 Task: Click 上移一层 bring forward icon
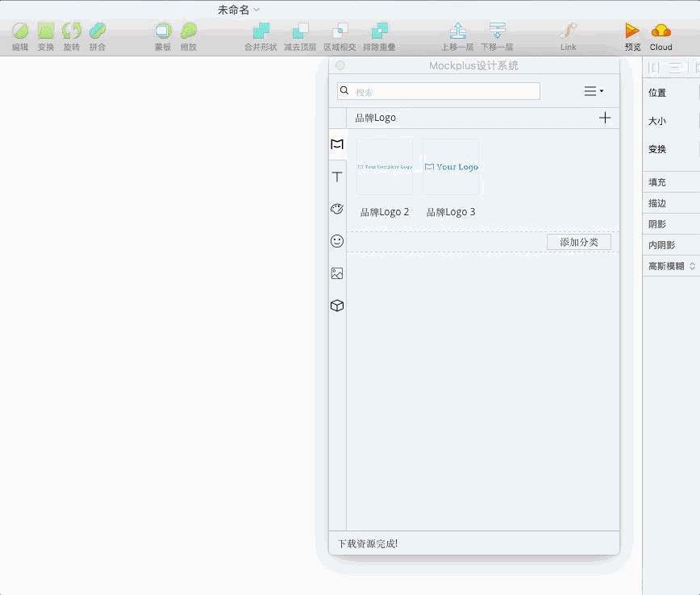(x=457, y=31)
